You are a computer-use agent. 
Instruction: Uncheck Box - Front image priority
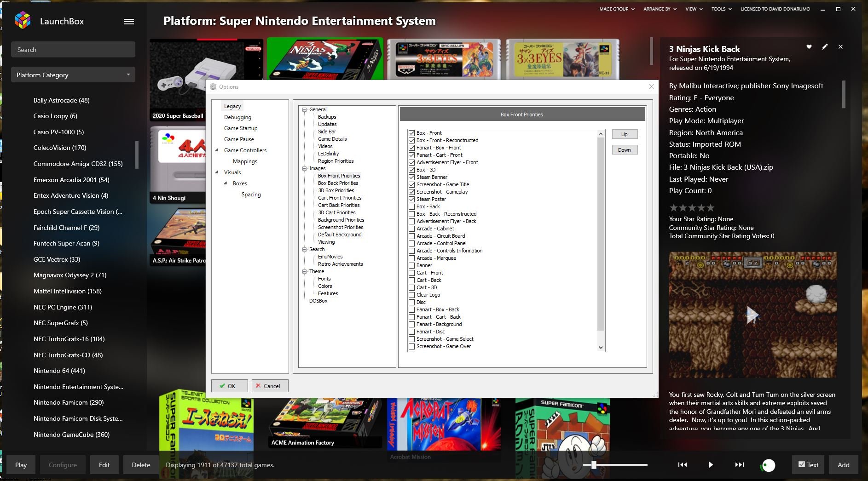412,133
